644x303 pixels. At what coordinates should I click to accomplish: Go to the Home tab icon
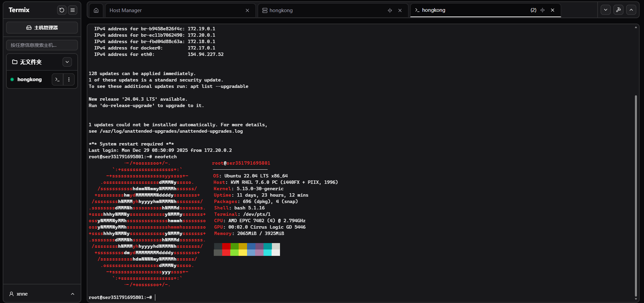tap(96, 10)
